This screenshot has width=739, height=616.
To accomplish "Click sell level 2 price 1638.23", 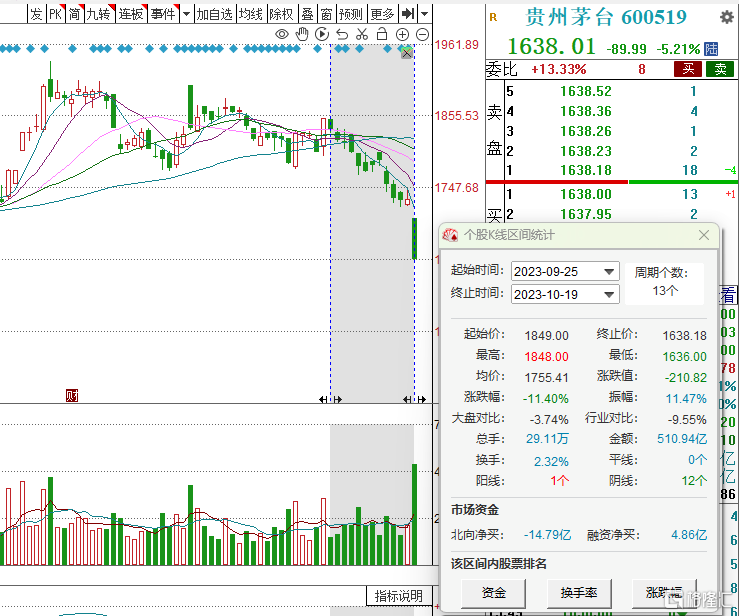I will tap(586, 151).
